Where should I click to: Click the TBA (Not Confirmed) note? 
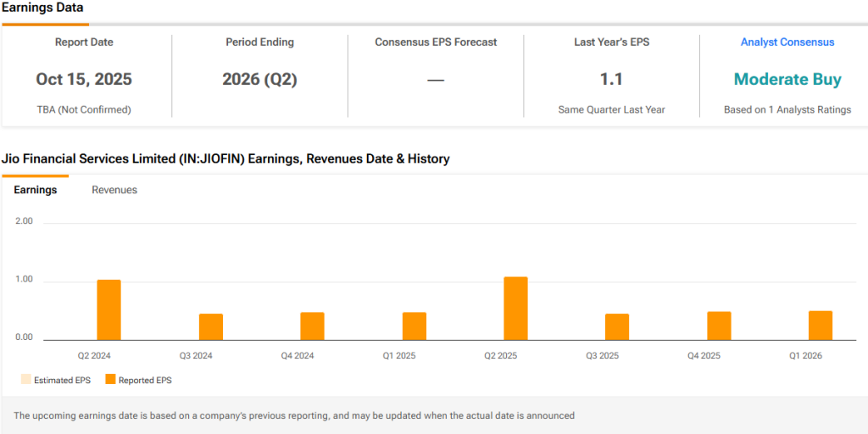click(84, 109)
